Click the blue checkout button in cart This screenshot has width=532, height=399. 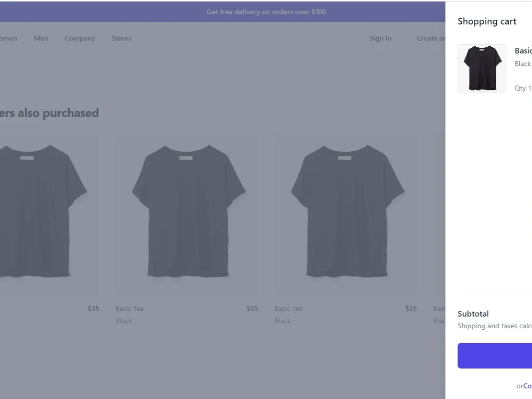tap(495, 355)
